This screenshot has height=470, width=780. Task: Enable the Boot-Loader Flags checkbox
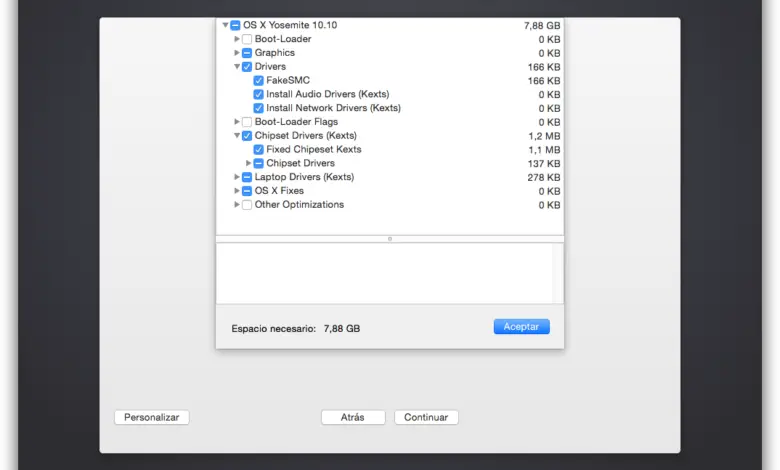(247, 122)
